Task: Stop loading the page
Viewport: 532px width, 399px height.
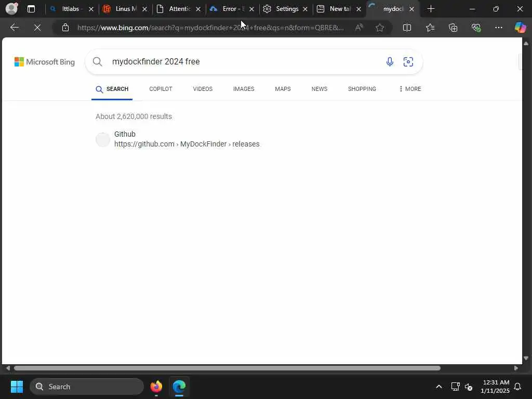Action: click(x=37, y=28)
